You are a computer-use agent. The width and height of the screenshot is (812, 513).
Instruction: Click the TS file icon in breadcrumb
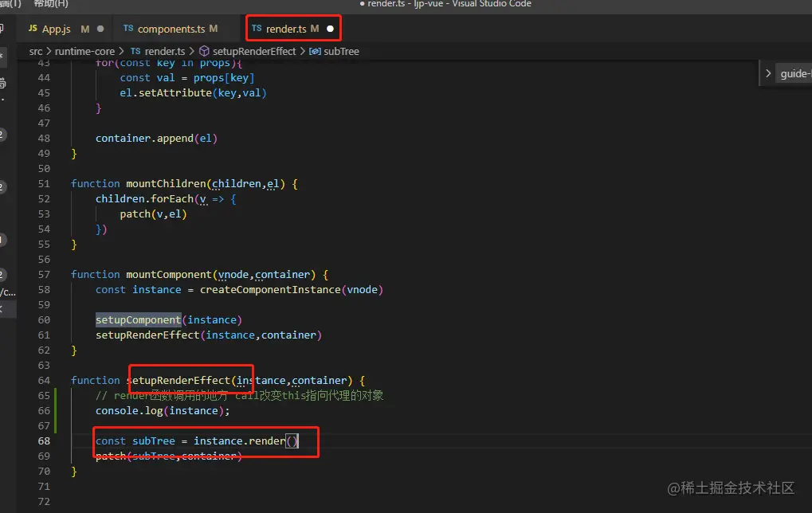point(135,51)
